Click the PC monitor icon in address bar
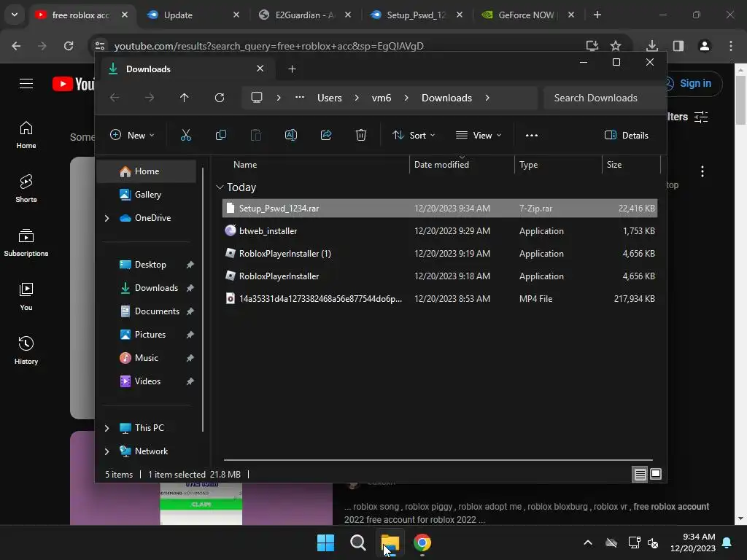The width and height of the screenshot is (747, 560). tap(257, 98)
